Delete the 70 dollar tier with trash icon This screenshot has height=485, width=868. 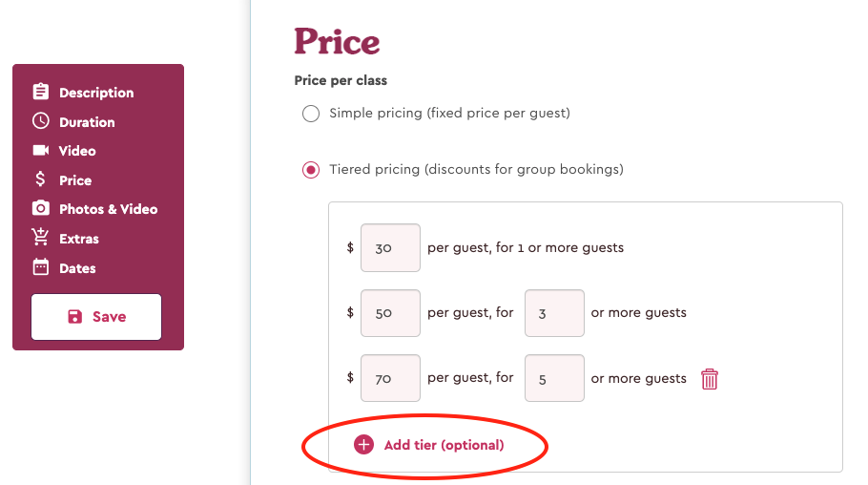pos(709,379)
